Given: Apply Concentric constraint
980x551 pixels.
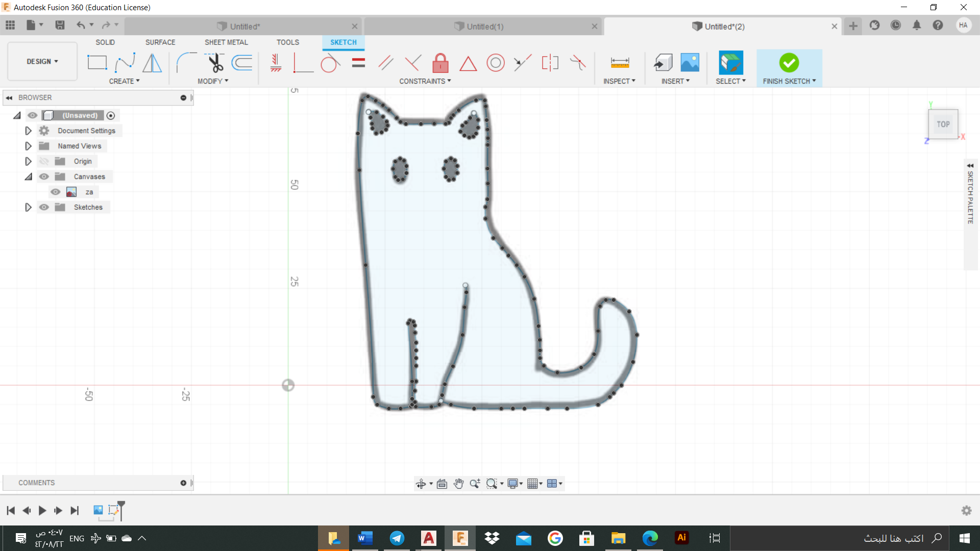Looking at the screenshot, I should [496, 63].
